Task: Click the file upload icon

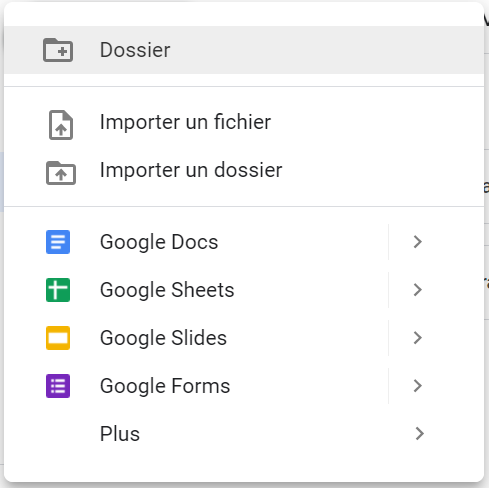Action: point(61,125)
